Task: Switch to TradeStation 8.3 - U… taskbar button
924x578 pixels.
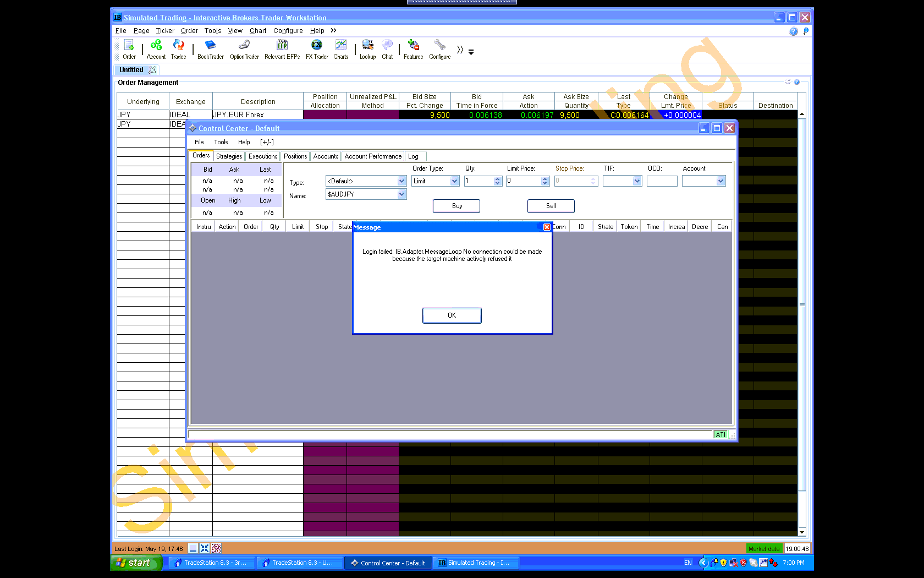Action: point(300,563)
